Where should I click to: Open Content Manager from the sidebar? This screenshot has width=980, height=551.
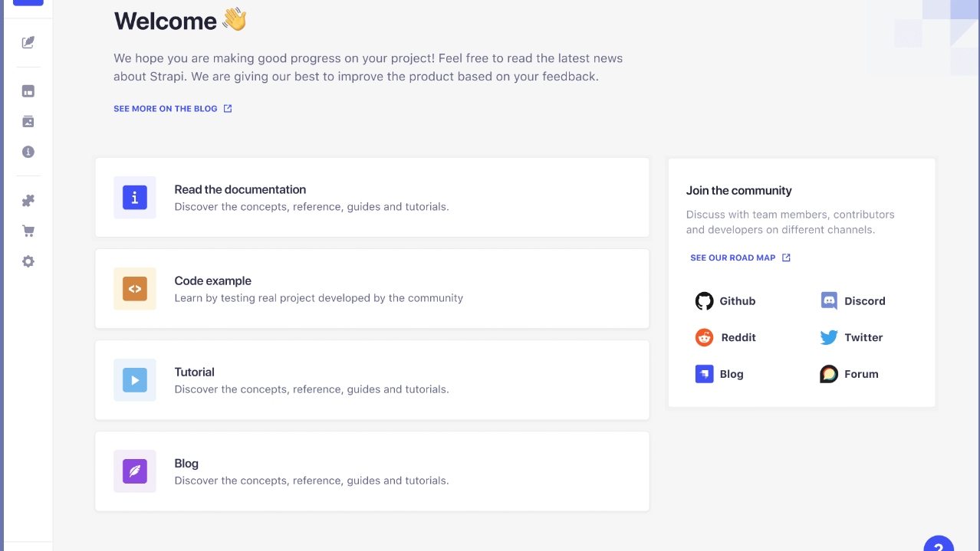pos(28,43)
